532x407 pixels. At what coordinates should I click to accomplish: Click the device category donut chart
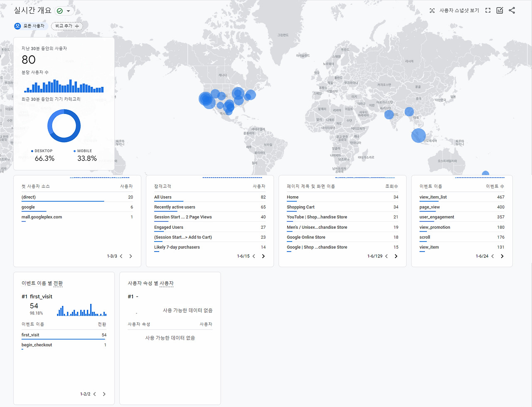click(64, 126)
